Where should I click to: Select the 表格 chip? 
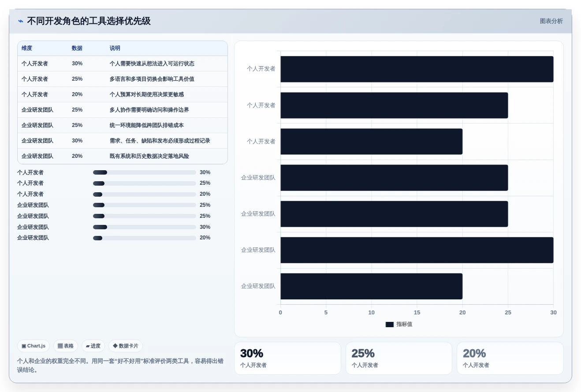pyautogui.click(x=66, y=346)
